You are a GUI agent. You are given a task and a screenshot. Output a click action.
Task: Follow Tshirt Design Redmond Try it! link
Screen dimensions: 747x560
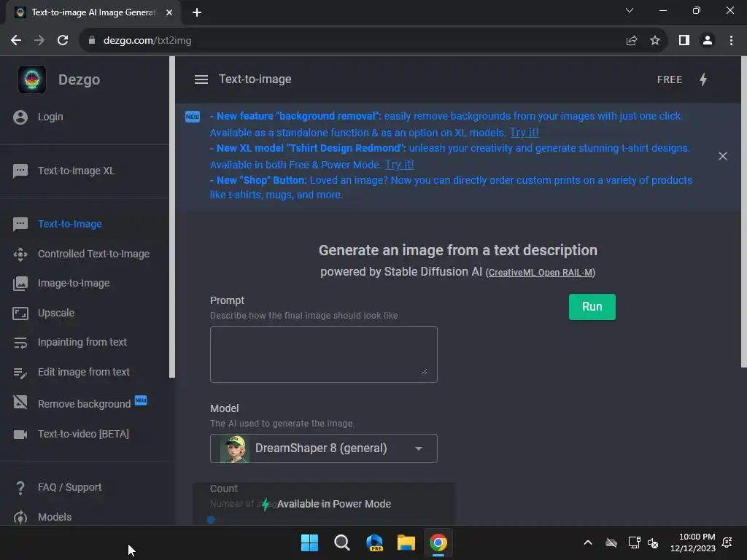point(399,165)
